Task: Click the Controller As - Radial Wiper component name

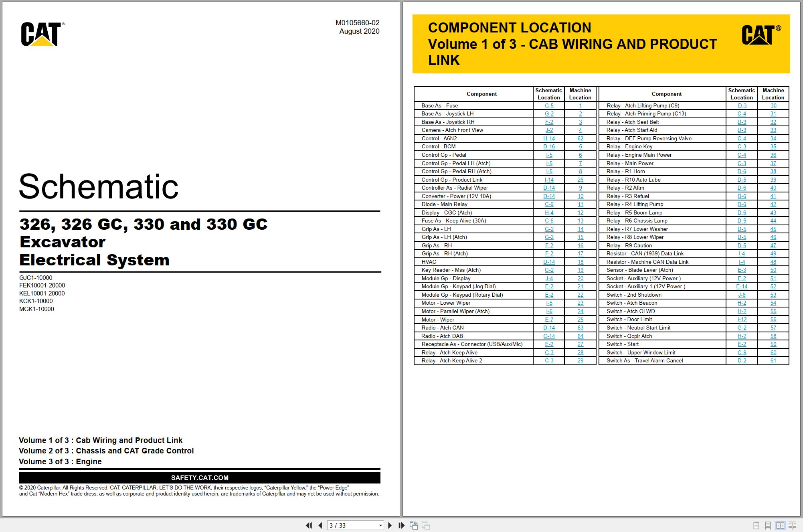Action: pyautogui.click(x=455, y=188)
